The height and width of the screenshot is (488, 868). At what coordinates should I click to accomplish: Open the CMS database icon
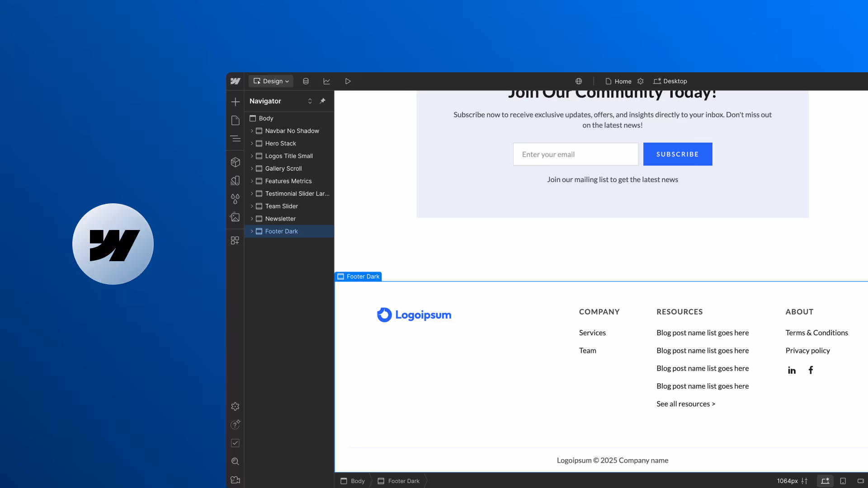coord(306,81)
